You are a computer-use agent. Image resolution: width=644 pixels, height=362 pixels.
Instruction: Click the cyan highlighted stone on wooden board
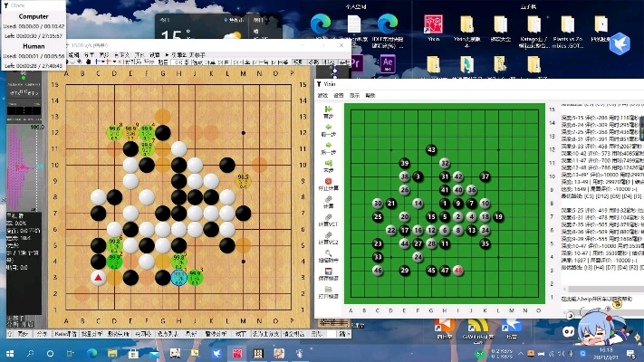coord(178,277)
